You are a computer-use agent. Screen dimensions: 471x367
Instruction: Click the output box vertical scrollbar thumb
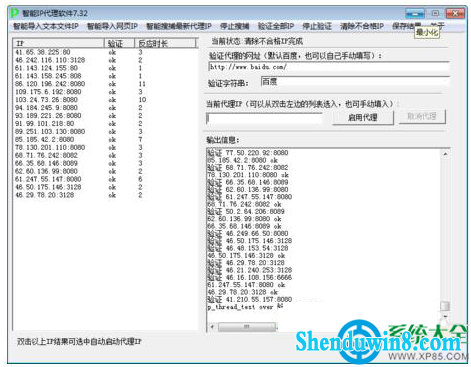coord(445,306)
